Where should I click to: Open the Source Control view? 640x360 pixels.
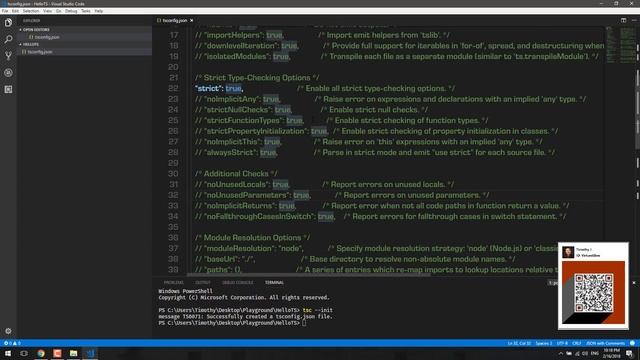(x=8, y=56)
